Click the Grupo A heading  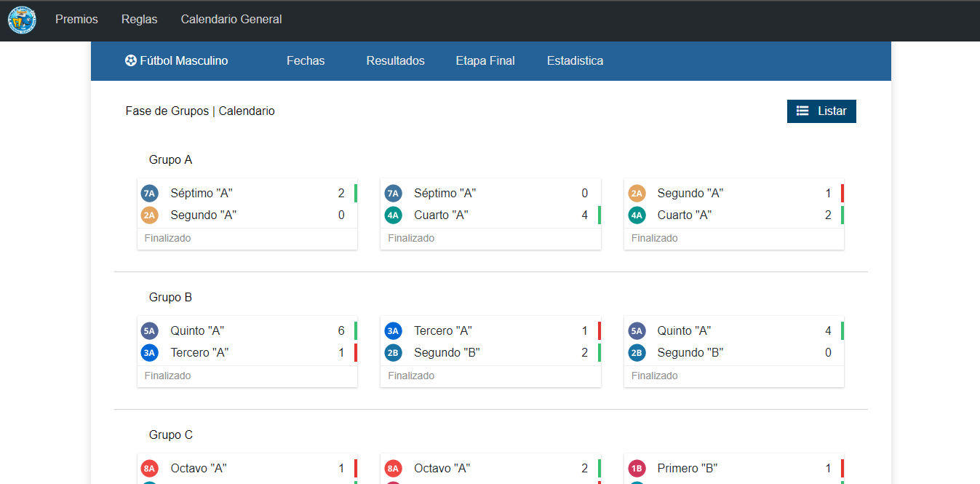171,160
